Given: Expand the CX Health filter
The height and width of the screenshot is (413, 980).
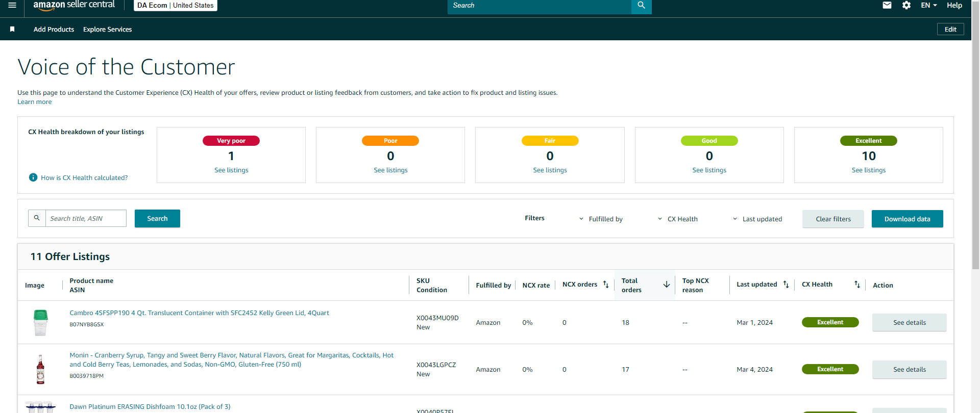Looking at the screenshot, I should tap(677, 219).
